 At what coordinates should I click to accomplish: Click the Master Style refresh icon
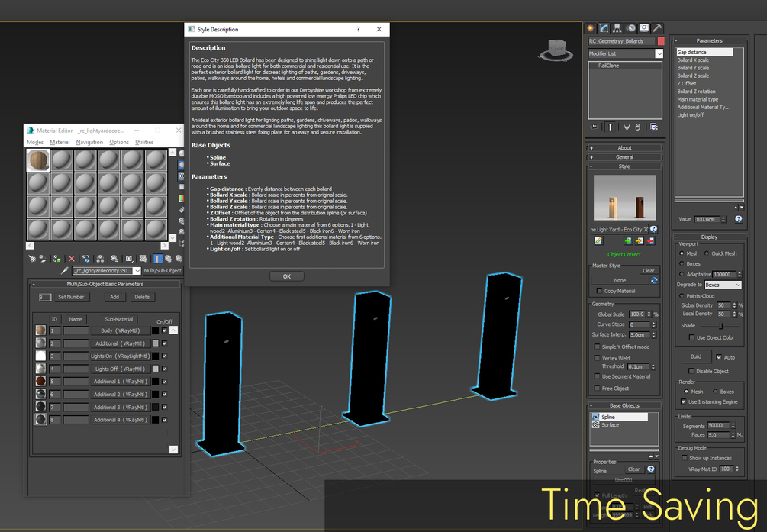click(654, 280)
